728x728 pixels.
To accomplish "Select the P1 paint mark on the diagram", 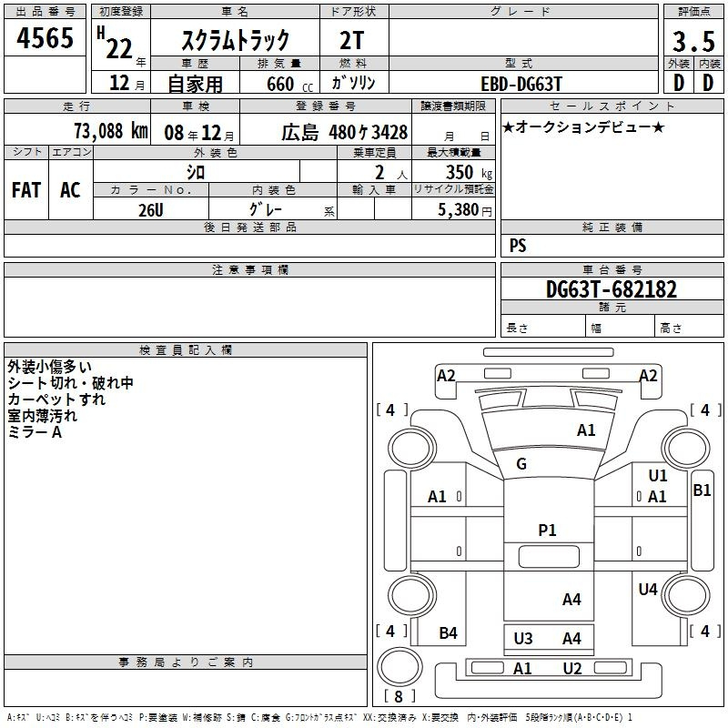I will click(547, 531).
